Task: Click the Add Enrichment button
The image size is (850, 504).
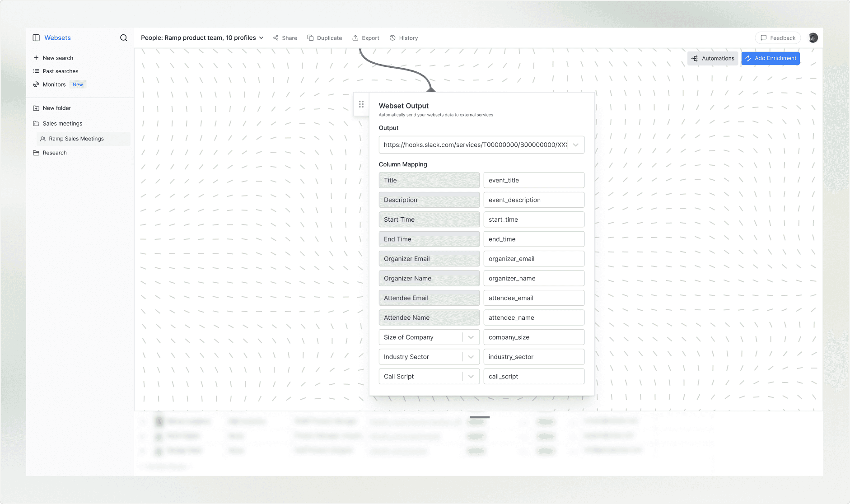Action: (771, 58)
